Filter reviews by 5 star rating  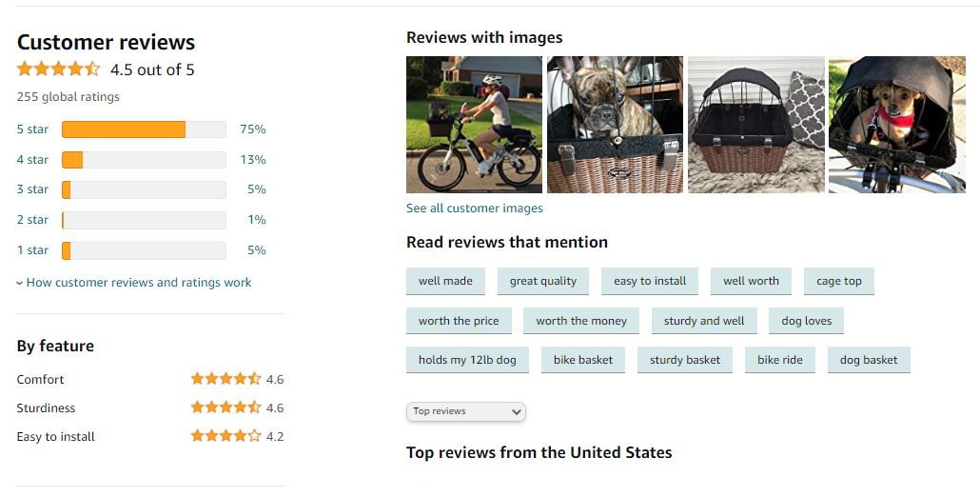click(x=32, y=129)
